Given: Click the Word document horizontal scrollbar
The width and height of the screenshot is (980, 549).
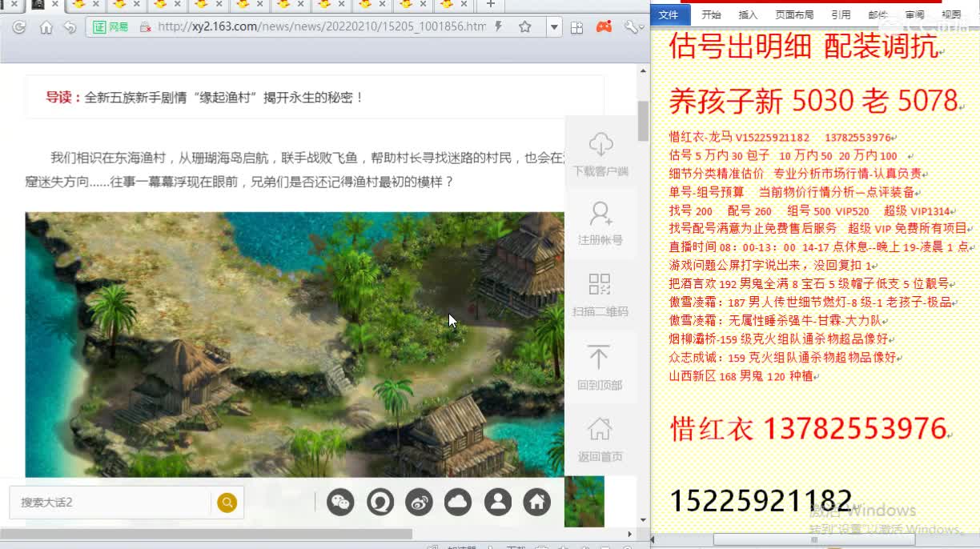Looking at the screenshot, I should 813,540.
